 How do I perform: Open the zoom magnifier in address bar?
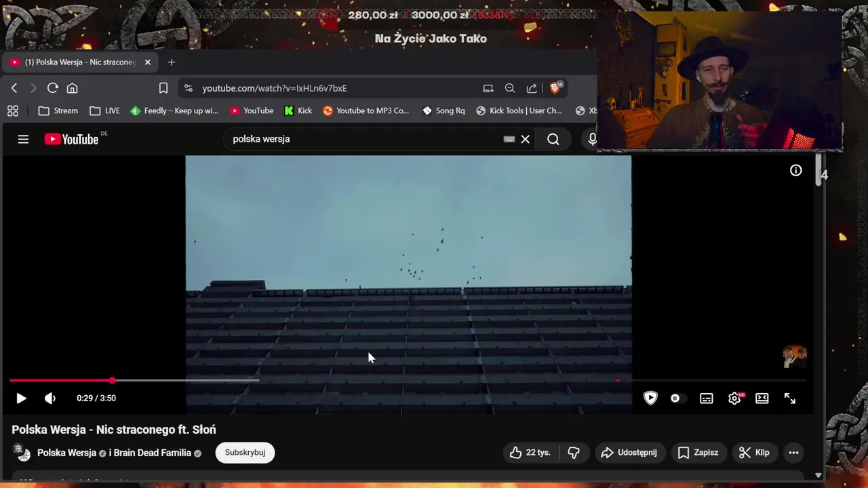(510, 88)
